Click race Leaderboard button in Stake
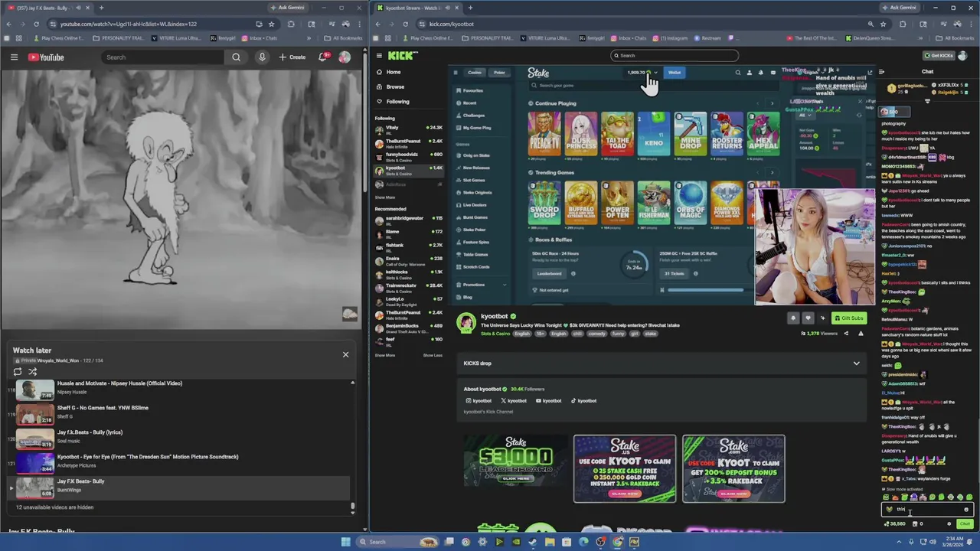The width and height of the screenshot is (980, 551). point(549,273)
